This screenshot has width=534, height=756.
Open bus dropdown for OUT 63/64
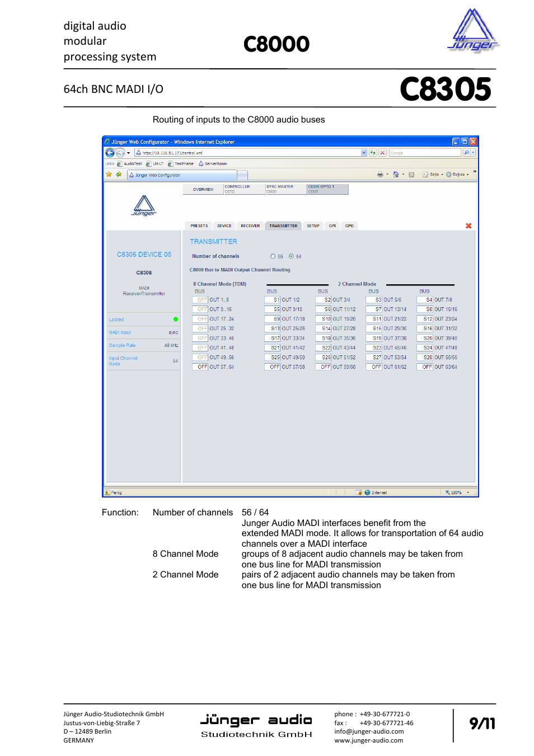click(x=425, y=367)
